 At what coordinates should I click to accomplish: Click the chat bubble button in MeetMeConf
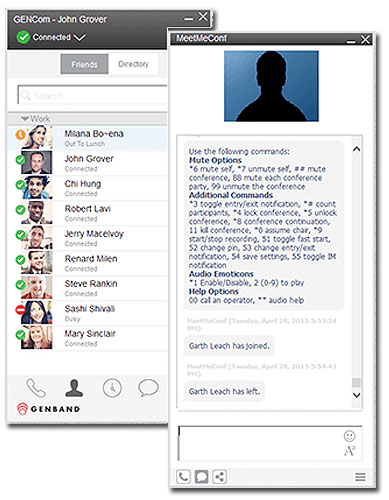201,477
